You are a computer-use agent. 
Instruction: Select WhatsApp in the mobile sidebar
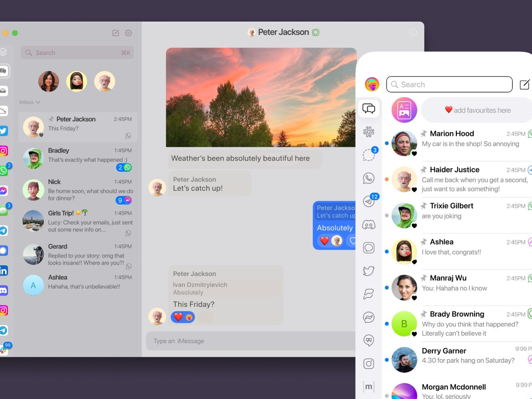pyautogui.click(x=368, y=179)
